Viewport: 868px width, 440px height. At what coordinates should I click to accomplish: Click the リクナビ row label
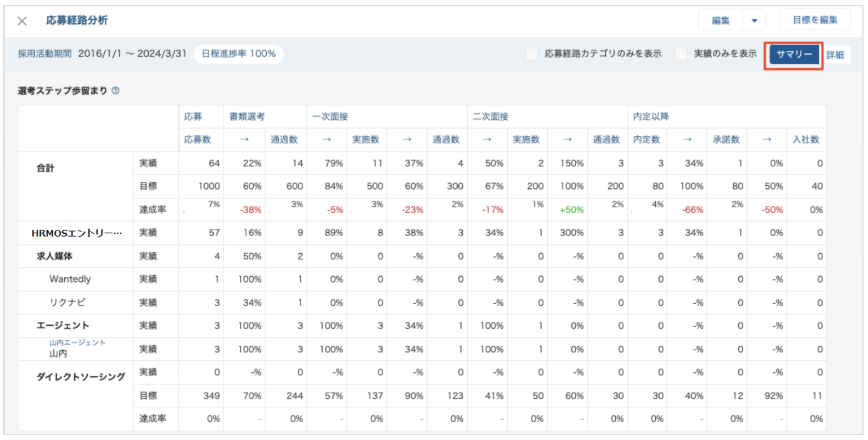pyautogui.click(x=68, y=303)
